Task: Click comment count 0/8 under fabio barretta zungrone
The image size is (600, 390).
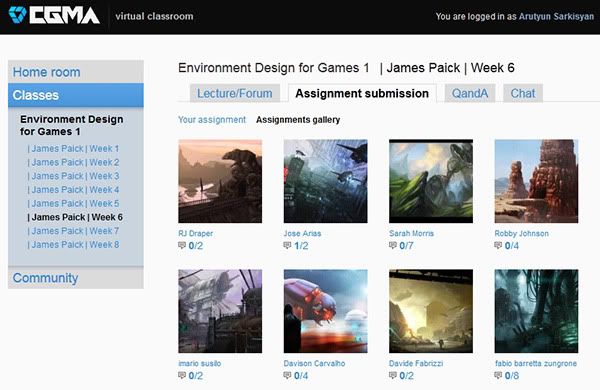Action: coord(512,376)
